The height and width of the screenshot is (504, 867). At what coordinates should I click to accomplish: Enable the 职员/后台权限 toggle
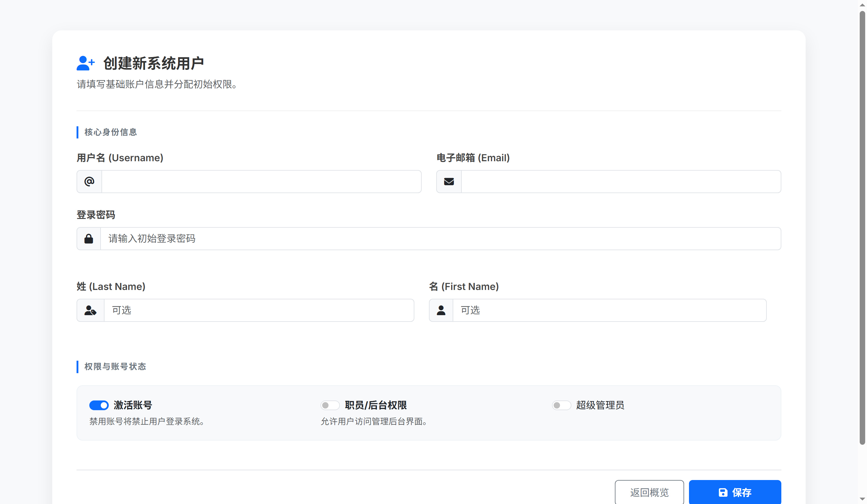330,406
